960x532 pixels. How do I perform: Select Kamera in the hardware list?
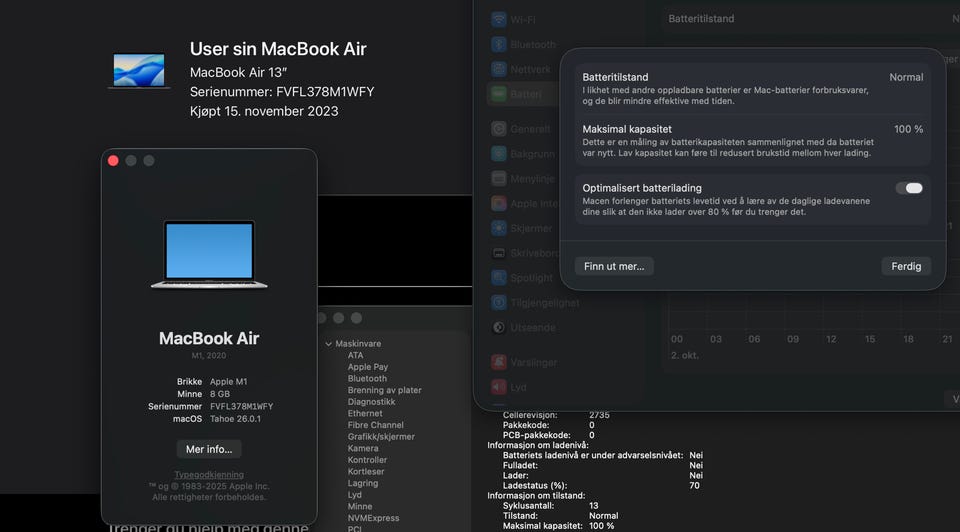[362, 448]
